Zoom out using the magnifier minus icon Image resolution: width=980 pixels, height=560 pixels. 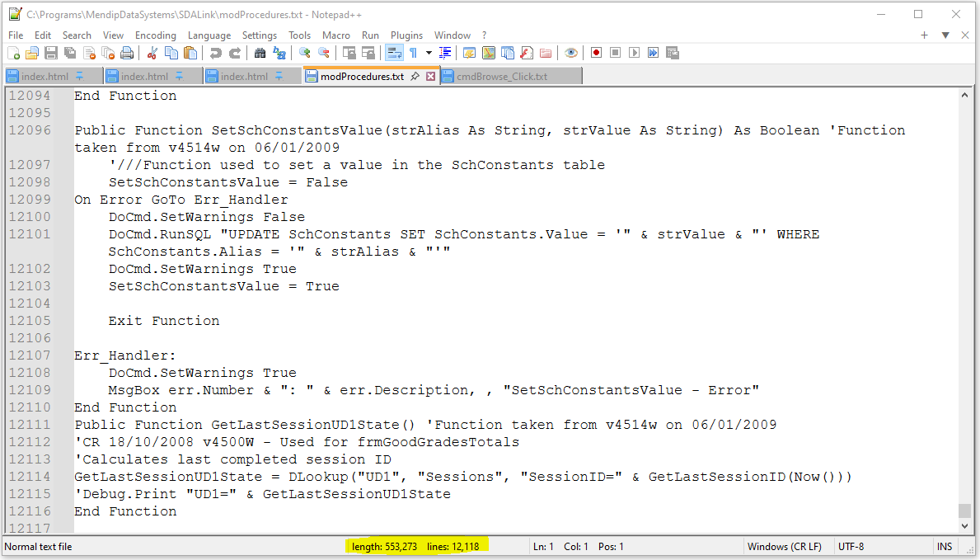pos(324,53)
